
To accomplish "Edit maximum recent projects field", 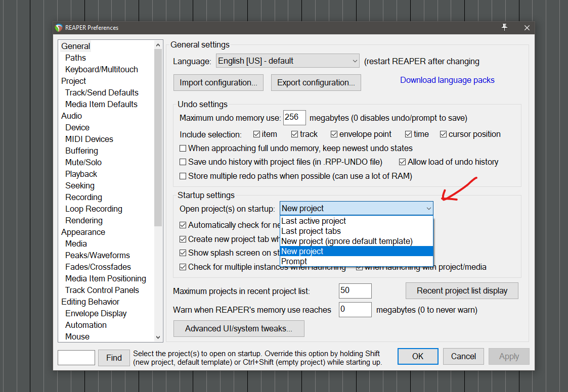I will click(x=355, y=291).
